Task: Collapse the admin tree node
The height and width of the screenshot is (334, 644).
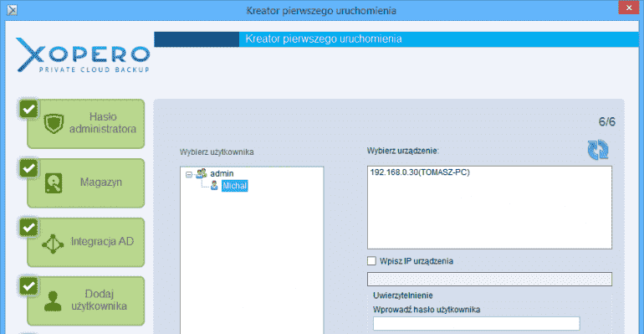Action: click(x=189, y=175)
